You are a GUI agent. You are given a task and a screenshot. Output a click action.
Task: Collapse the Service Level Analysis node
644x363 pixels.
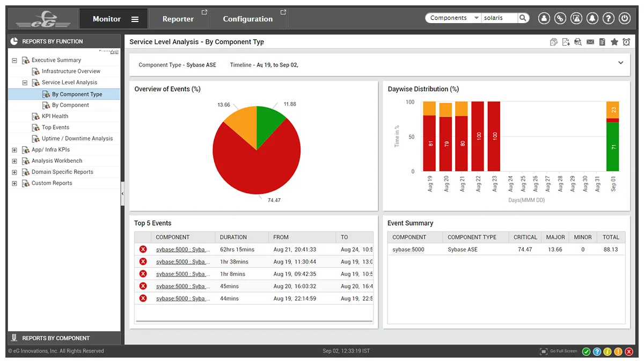25,83
